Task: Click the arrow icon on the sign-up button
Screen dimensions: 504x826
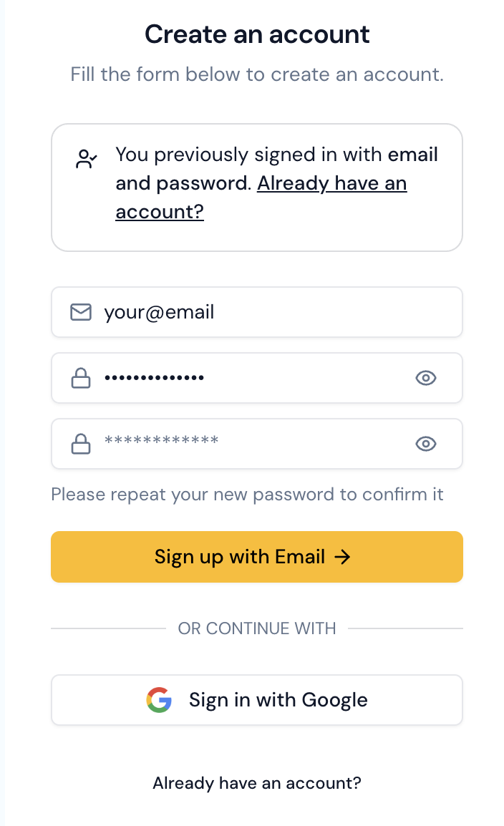Action: [x=343, y=557]
